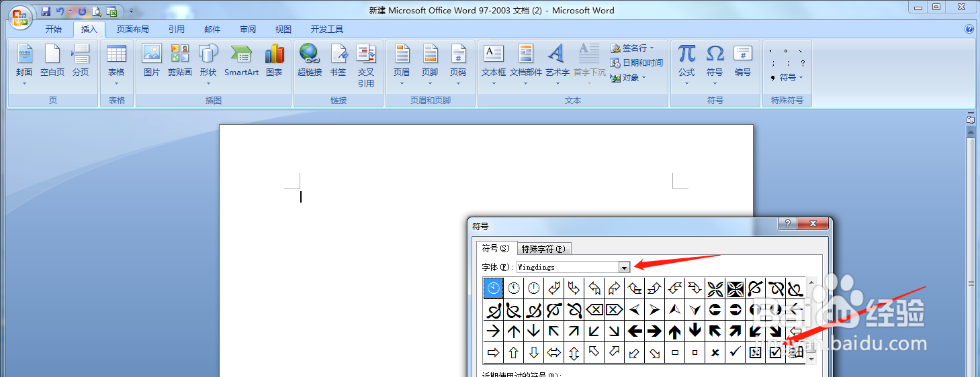This screenshot has height=377, width=980.
Task: Open the 剪贴画 clip art pane
Action: coord(180,60)
